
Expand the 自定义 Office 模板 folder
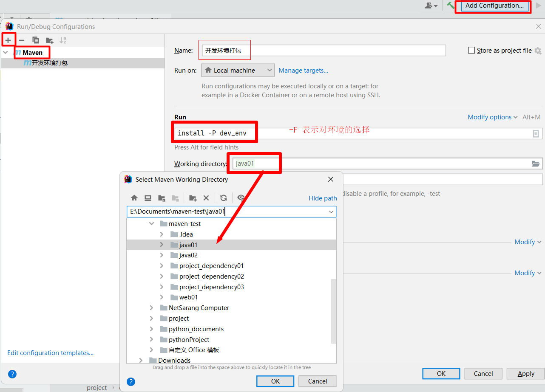click(x=151, y=350)
